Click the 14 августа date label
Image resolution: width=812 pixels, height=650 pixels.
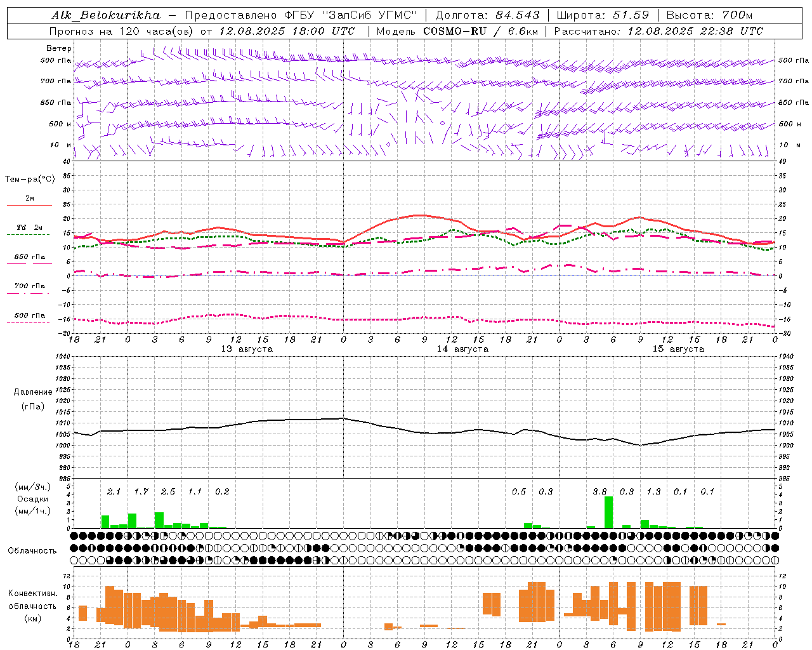462,349
